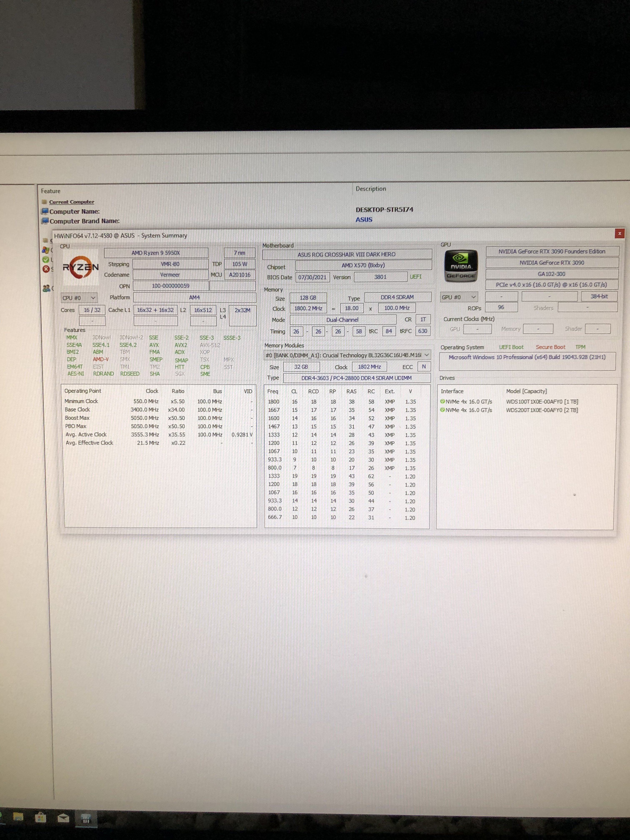The height and width of the screenshot is (840, 630).
Task: Click the folder icon next to Current Computer
Action: coord(44,202)
